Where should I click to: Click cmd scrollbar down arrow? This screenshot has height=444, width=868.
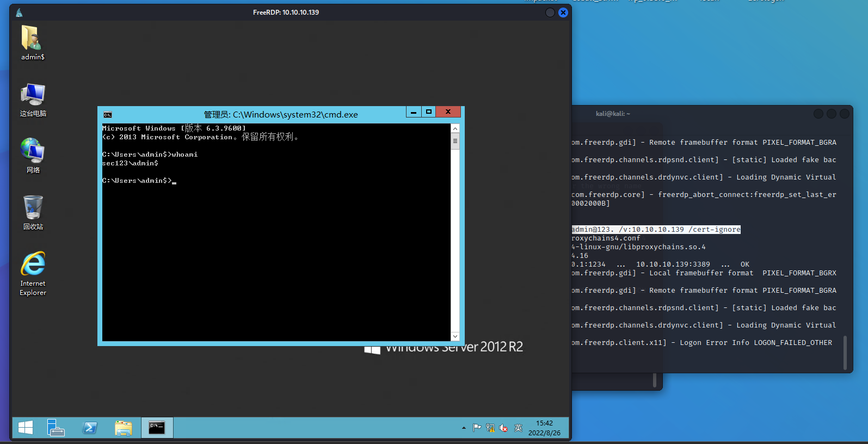[455, 336]
